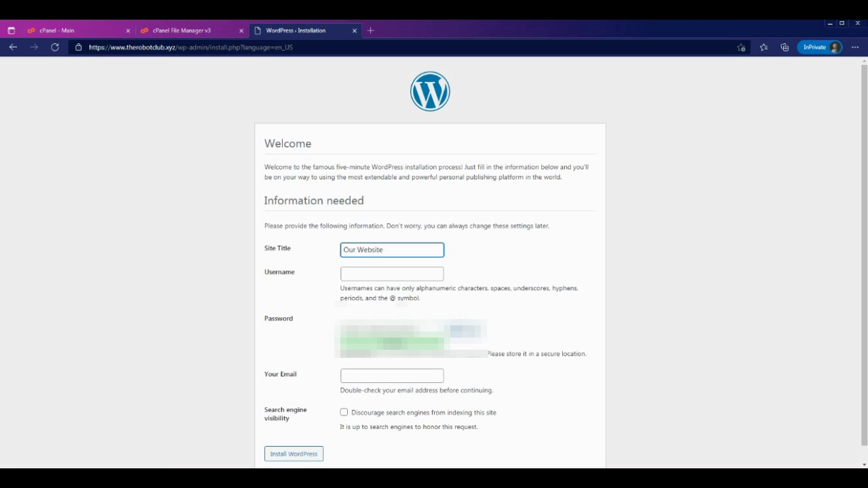The width and height of the screenshot is (868, 488).
Task: Click the Username input field
Action: (392, 274)
